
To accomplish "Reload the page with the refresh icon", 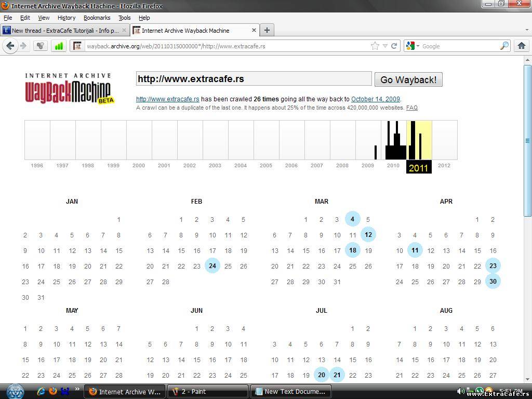I will [394, 46].
